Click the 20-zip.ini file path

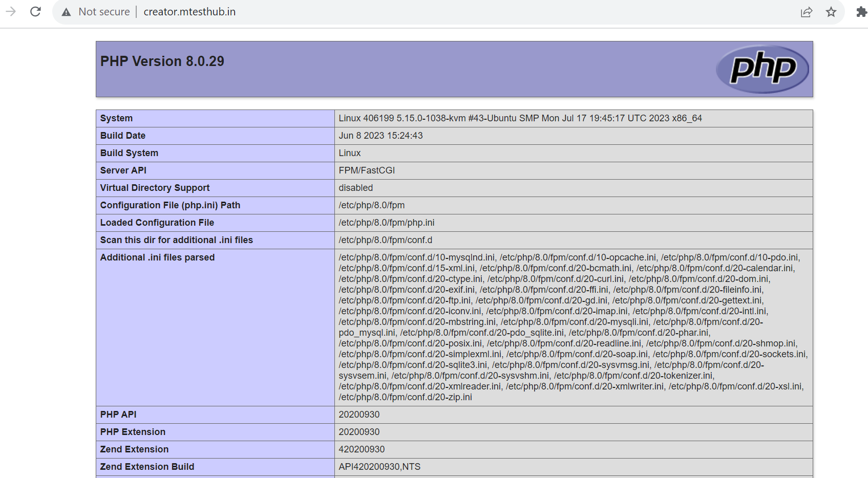point(405,397)
